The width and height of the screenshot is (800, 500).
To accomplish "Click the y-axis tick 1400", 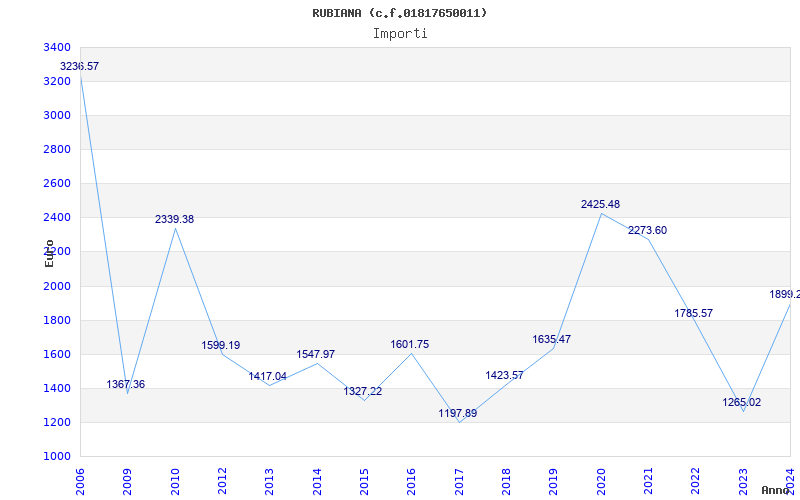I will 57,389.
